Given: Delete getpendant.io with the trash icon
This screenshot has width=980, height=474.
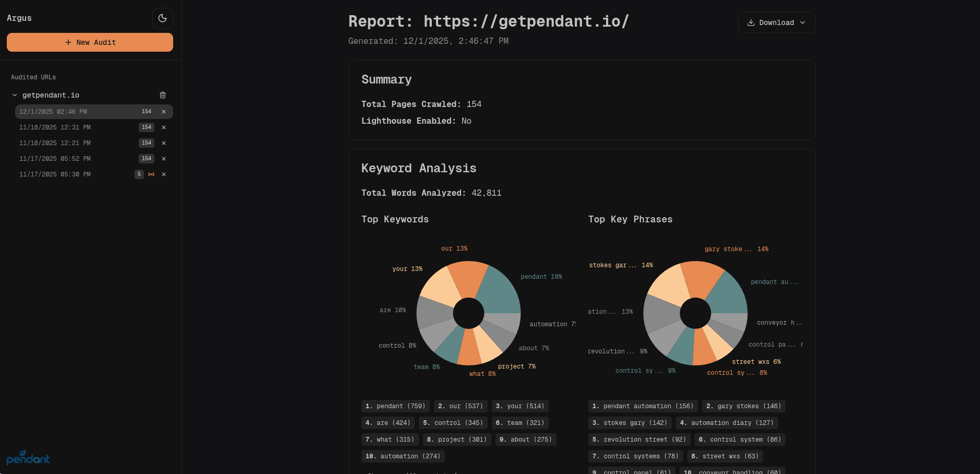Looking at the screenshot, I should [x=163, y=95].
